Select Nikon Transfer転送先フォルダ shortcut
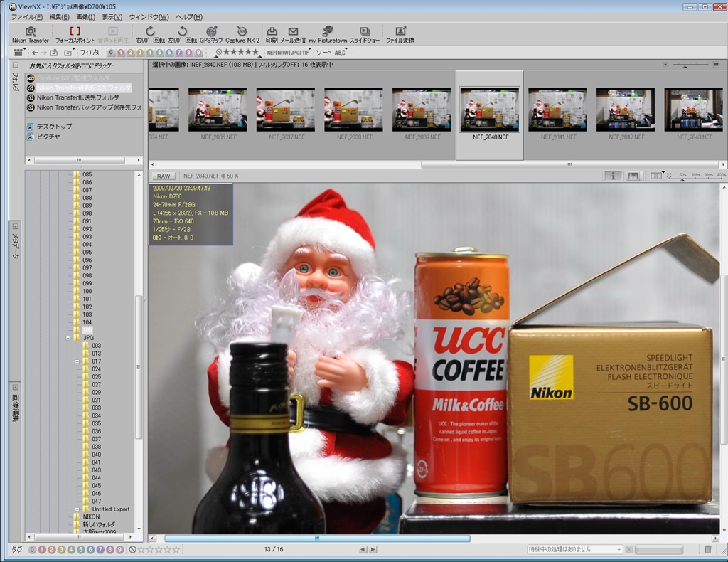The image size is (728, 562). 73,97
